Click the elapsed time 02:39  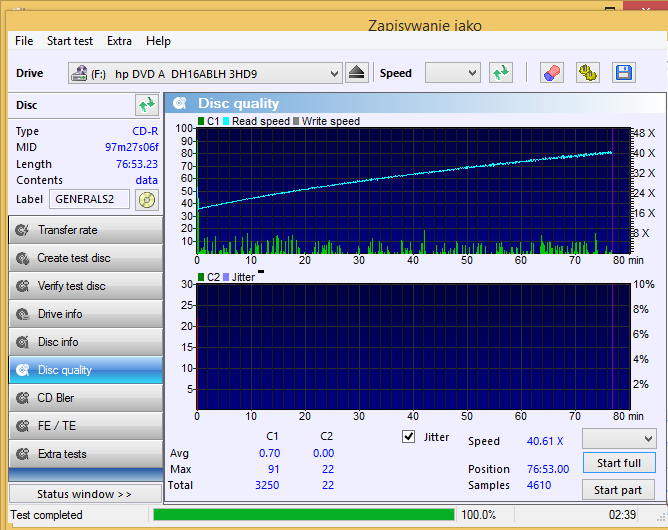click(622, 515)
